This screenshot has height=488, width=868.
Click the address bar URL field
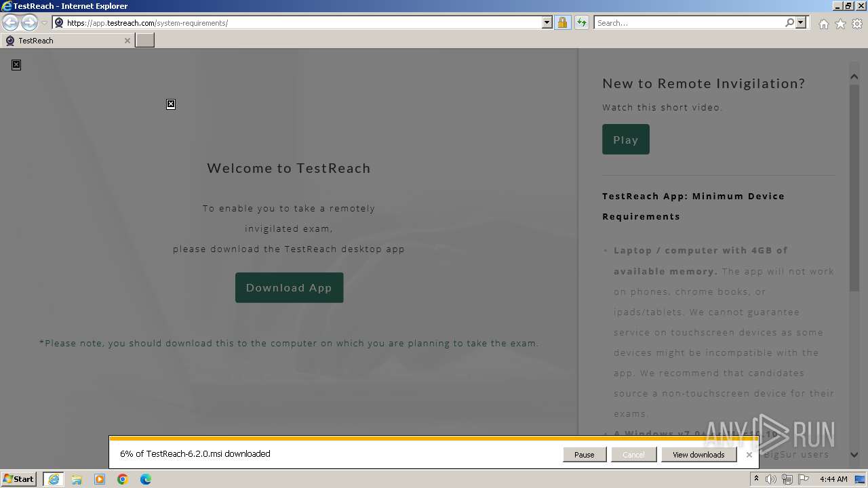[297, 22]
